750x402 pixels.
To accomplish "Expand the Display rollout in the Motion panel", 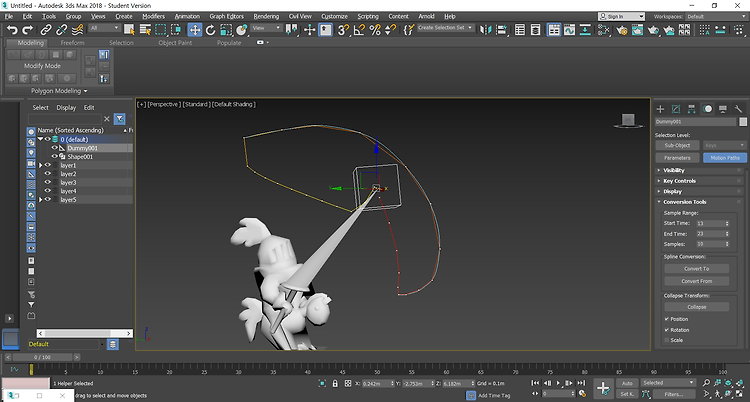I will 673,191.
